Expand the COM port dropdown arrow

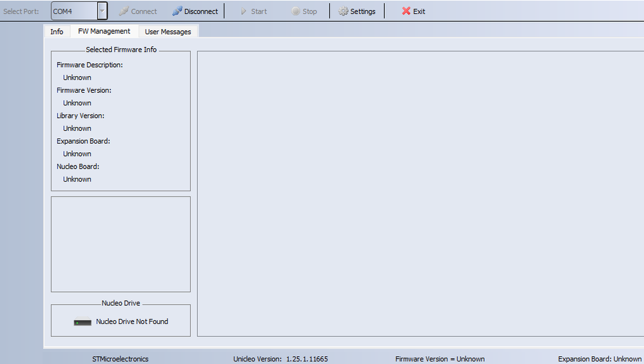click(x=102, y=11)
